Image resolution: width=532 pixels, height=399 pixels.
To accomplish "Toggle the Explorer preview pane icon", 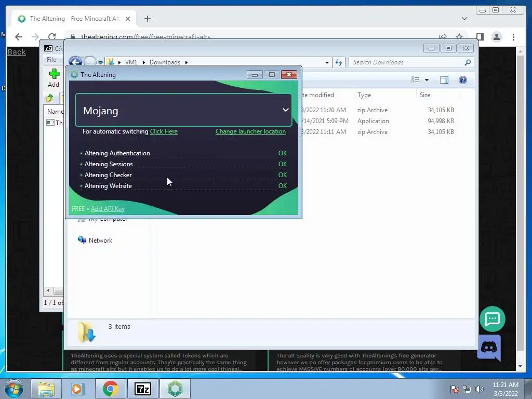I will tap(444, 79).
